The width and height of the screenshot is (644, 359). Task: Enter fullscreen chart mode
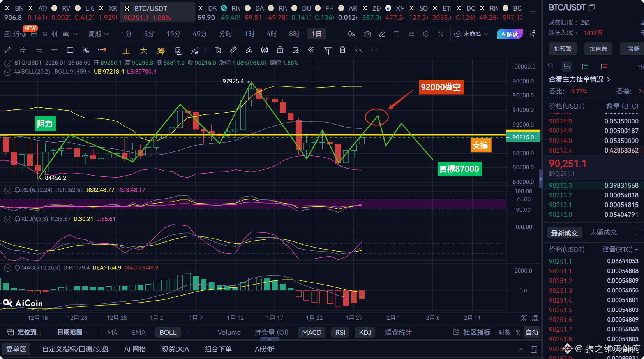pos(441,34)
